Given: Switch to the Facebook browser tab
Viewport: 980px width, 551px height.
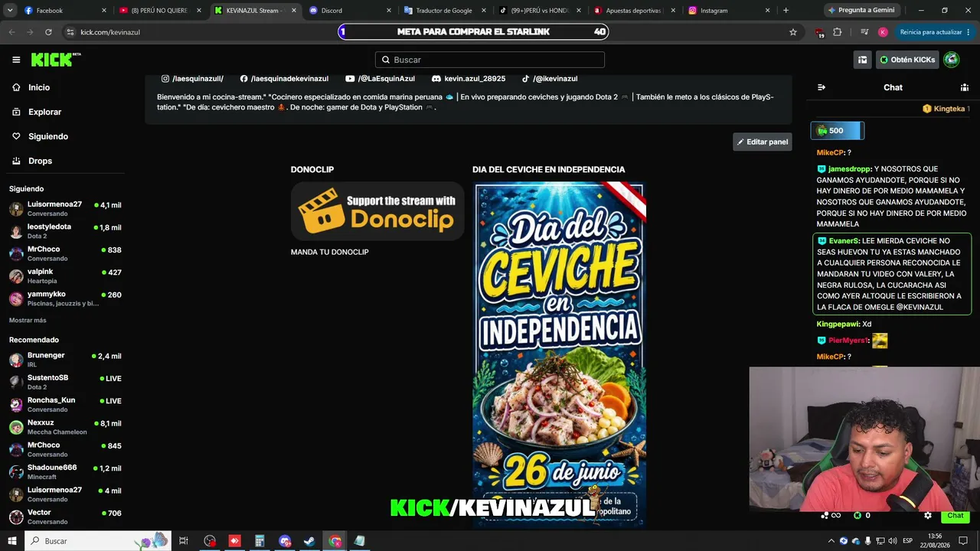Looking at the screenshot, I should [x=64, y=11].
